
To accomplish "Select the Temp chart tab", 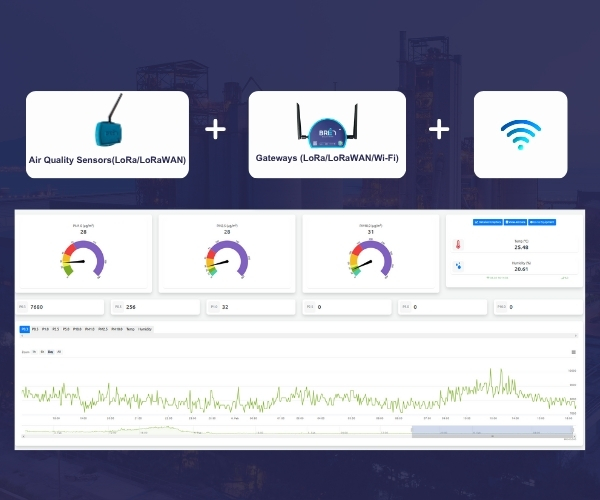I will (130, 328).
